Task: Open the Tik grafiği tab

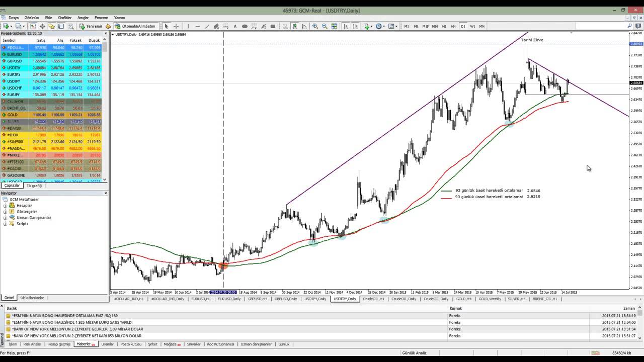Action: (34, 186)
